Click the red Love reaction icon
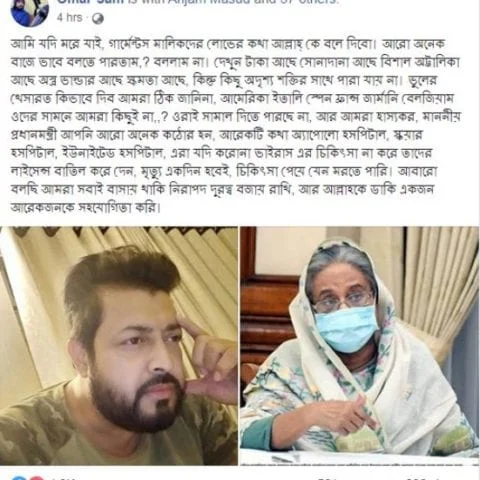This screenshot has height=480, width=480. click(x=37, y=478)
